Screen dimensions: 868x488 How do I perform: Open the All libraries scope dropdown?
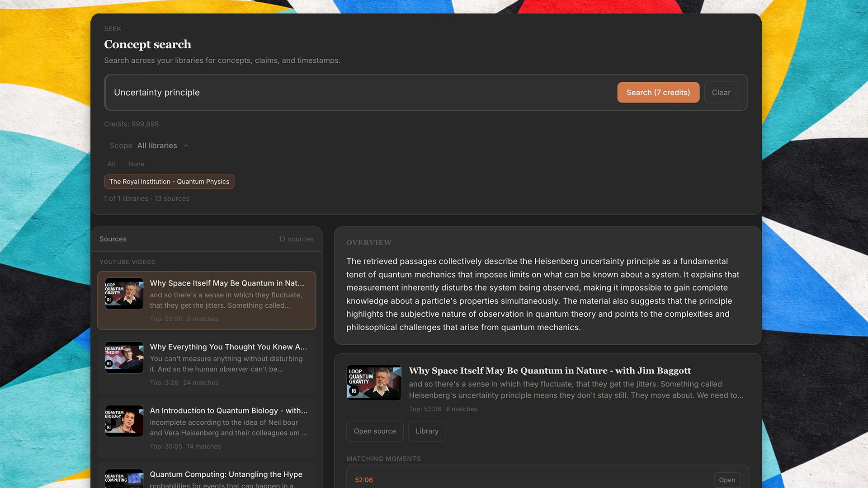[x=157, y=146]
